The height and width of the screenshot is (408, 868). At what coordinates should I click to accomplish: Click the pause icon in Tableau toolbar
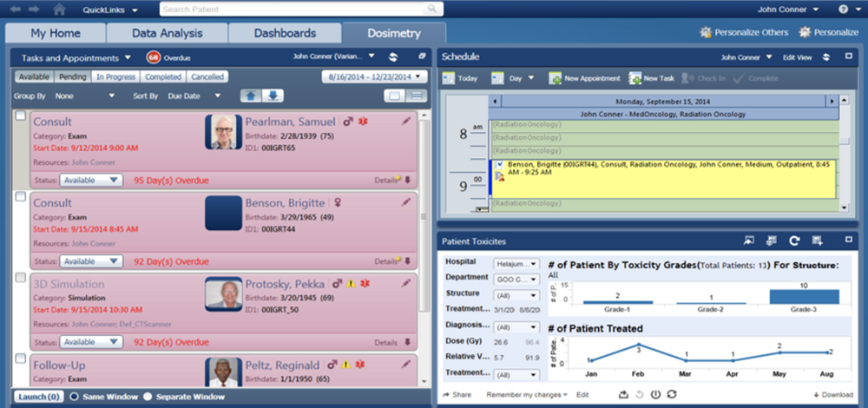click(656, 395)
